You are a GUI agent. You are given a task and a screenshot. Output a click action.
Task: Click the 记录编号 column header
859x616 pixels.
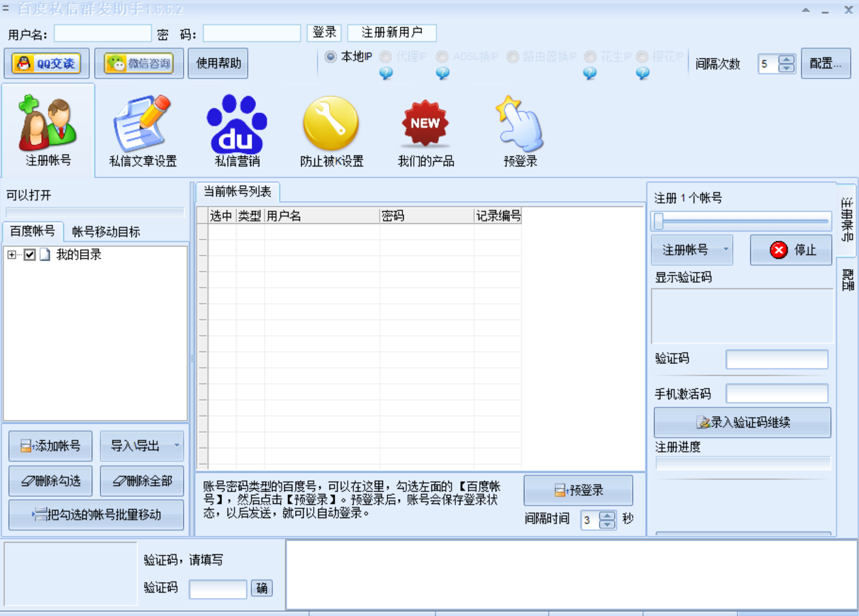(x=498, y=216)
